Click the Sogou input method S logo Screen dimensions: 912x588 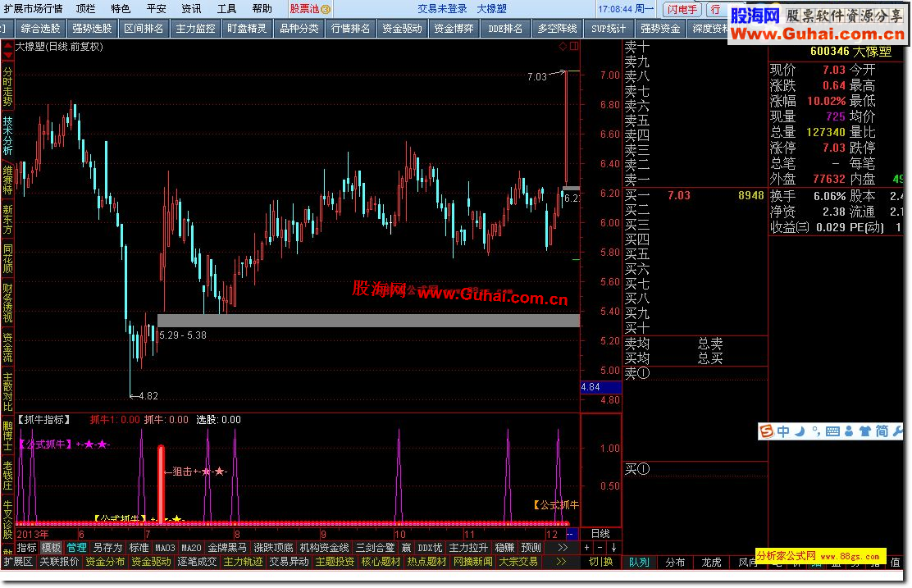pos(767,431)
